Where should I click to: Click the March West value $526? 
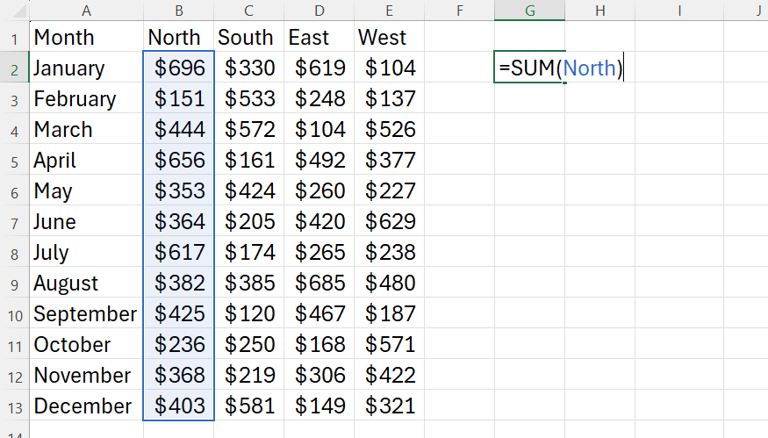pyautogui.click(x=389, y=129)
